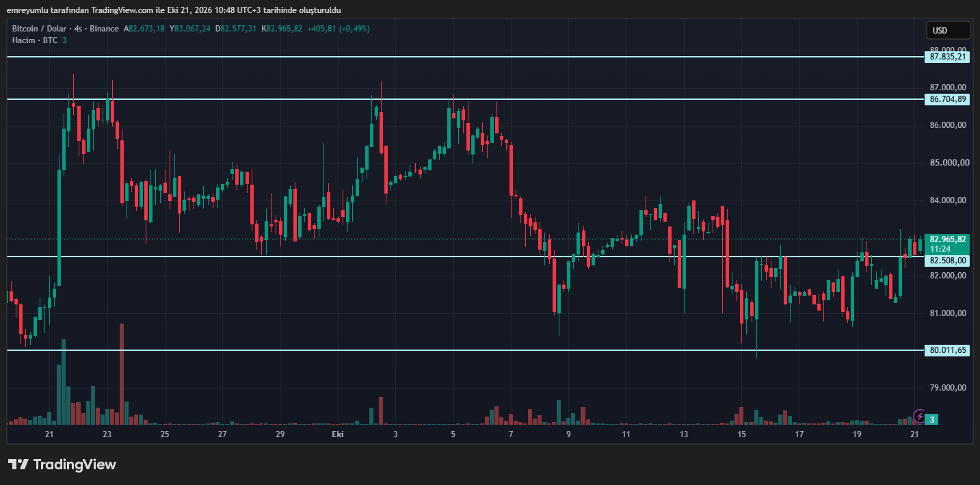Image resolution: width=980 pixels, height=485 pixels.
Task: Select the 80.011,65 price line label
Action: pos(948,350)
